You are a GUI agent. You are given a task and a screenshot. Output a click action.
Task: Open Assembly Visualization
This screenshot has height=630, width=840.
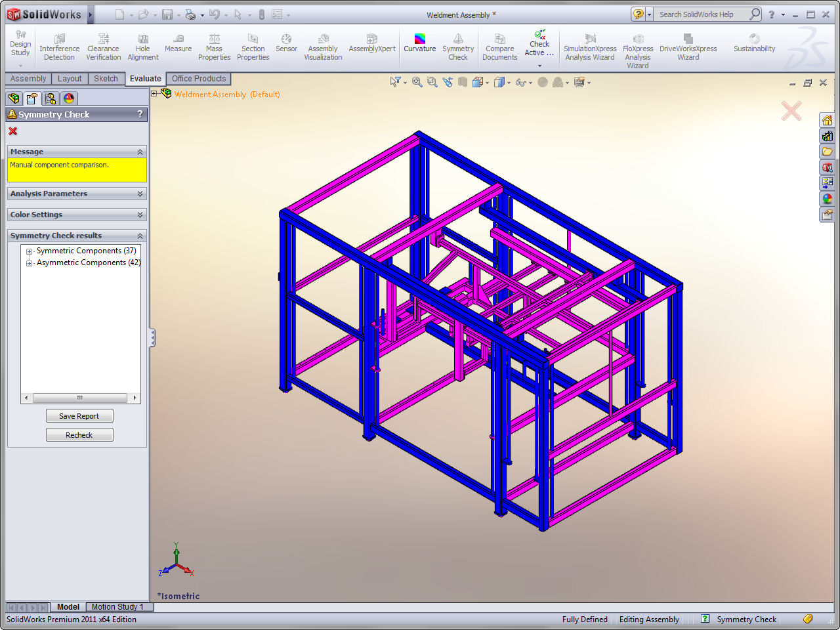pyautogui.click(x=322, y=46)
